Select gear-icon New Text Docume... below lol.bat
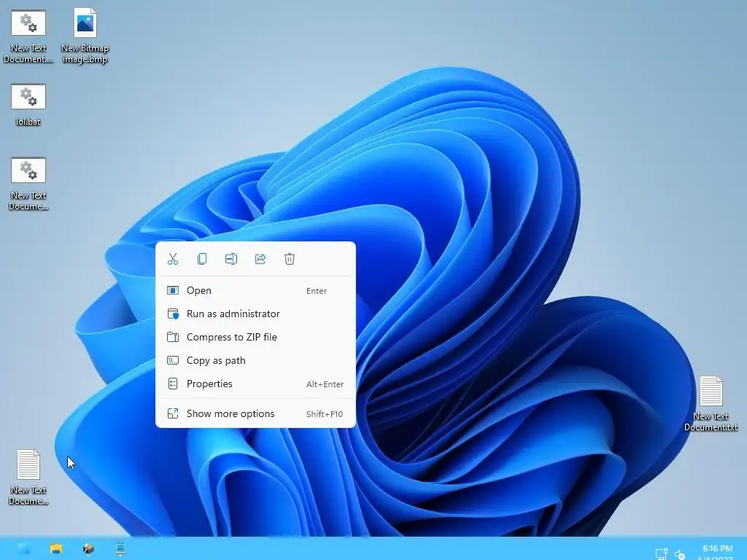747x560 pixels. pyautogui.click(x=28, y=184)
